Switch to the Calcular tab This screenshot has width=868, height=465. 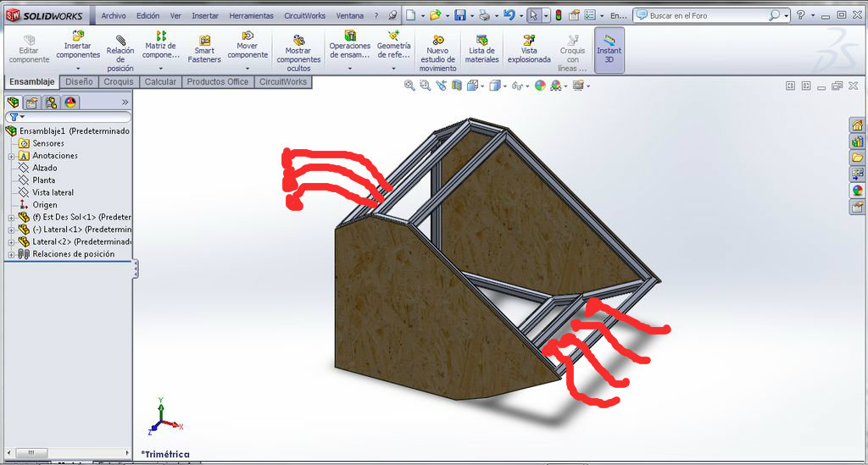pyautogui.click(x=160, y=82)
